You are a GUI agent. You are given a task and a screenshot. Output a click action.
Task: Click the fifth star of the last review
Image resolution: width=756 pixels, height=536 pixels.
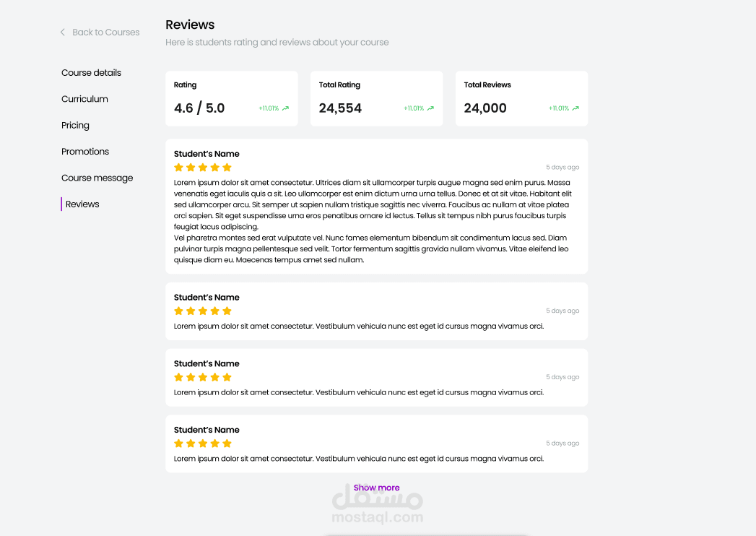[x=227, y=444]
